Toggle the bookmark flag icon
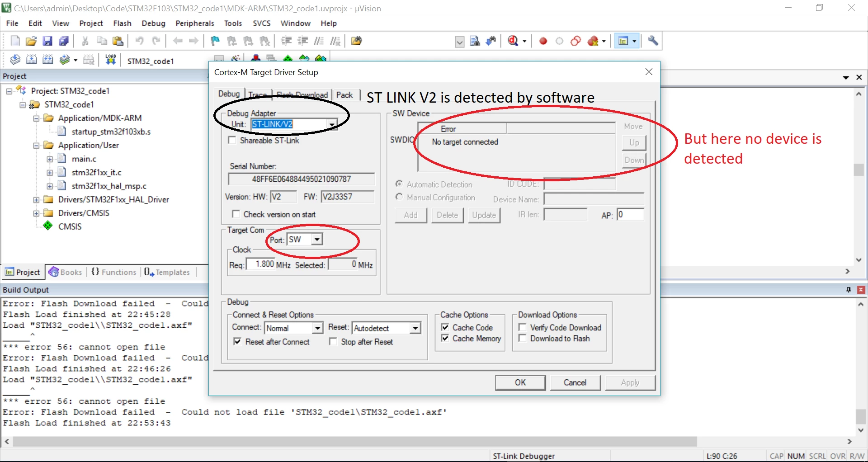Image resolution: width=868 pixels, height=462 pixels. pyautogui.click(x=215, y=41)
